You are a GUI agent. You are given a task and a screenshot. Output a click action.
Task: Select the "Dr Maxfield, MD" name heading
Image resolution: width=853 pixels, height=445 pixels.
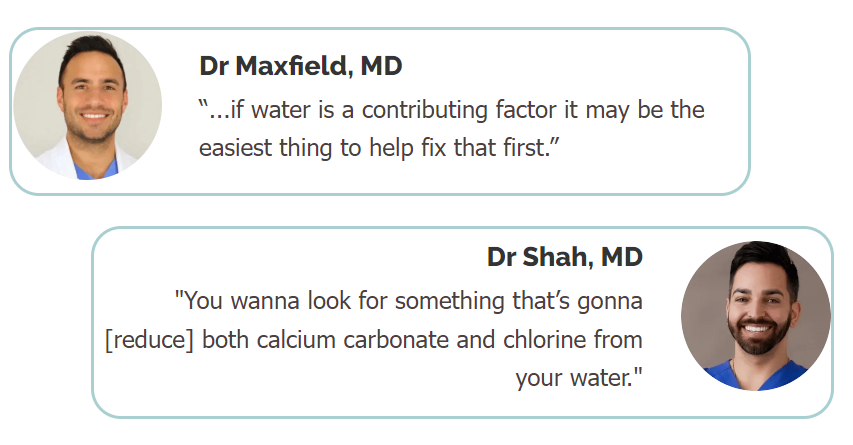301,67
